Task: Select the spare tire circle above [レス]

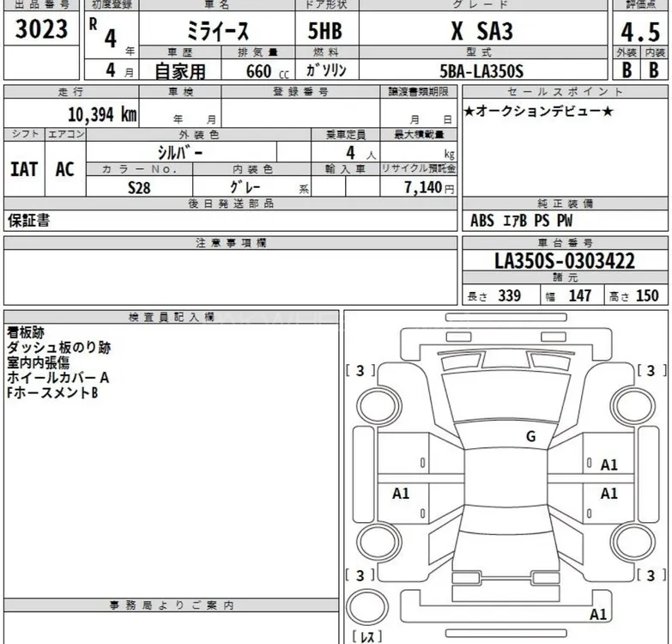Action: click(366, 606)
